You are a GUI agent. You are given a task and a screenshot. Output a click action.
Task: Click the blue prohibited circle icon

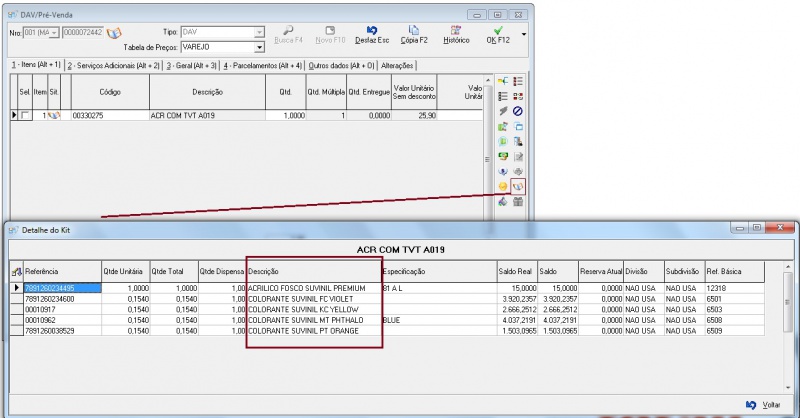pos(518,112)
